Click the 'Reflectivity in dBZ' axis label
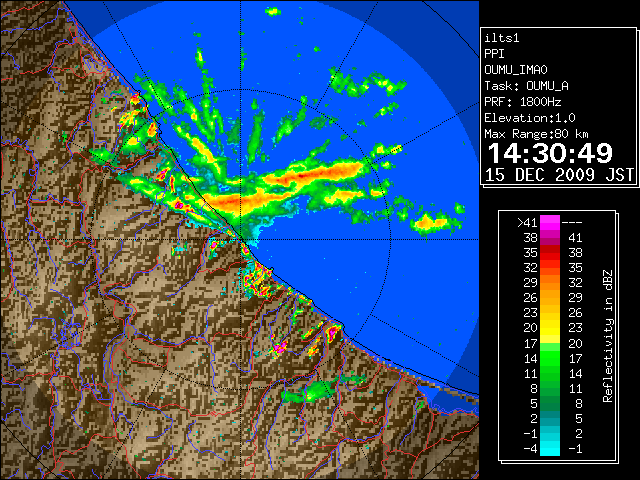The width and height of the screenshot is (640, 480). click(608, 336)
